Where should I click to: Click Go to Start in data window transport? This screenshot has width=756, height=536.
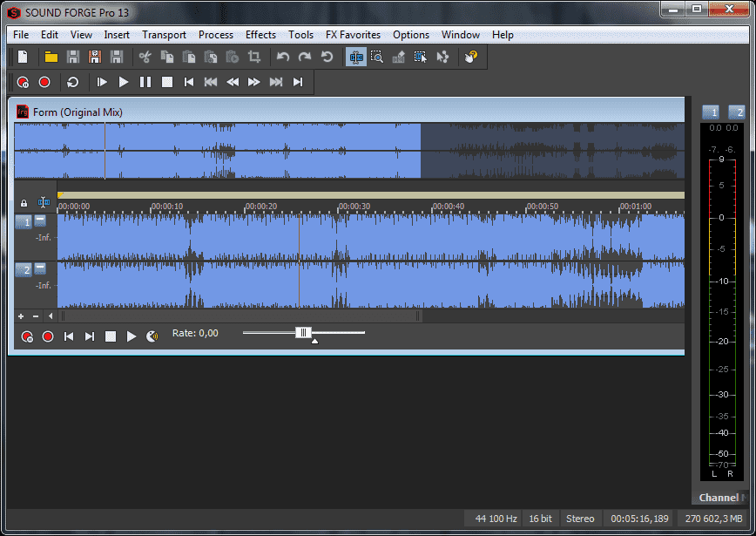pos(69,336)
